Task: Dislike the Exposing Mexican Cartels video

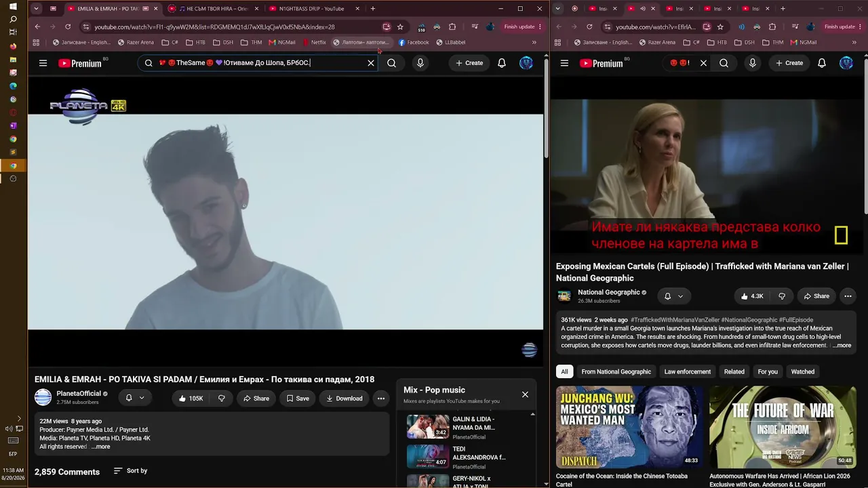Action: click(x=782, y=296)
